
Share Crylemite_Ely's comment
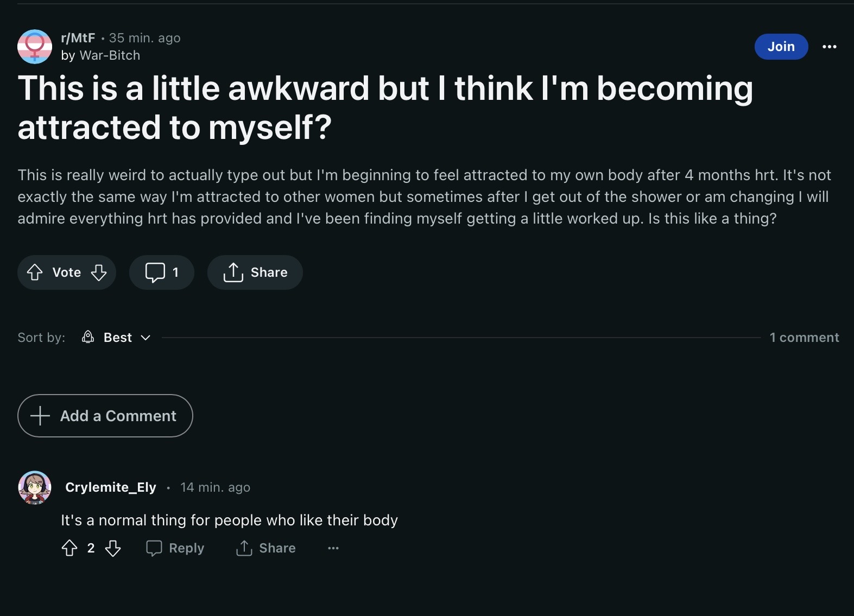[x=266, y=548]
